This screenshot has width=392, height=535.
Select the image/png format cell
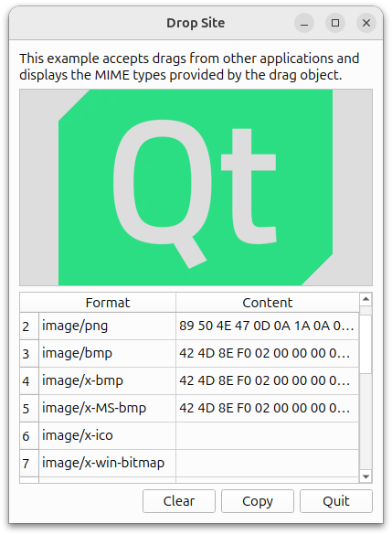pos(108,326)
